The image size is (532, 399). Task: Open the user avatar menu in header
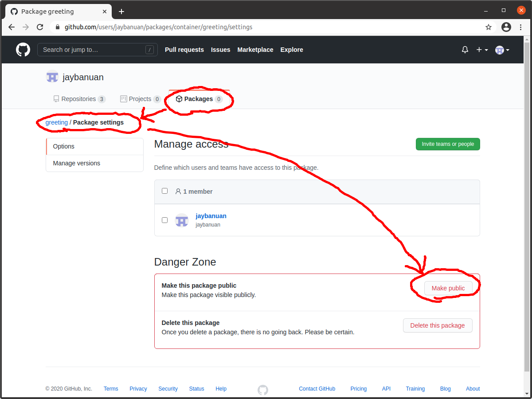pyautogui.click(x=502, y=50)
